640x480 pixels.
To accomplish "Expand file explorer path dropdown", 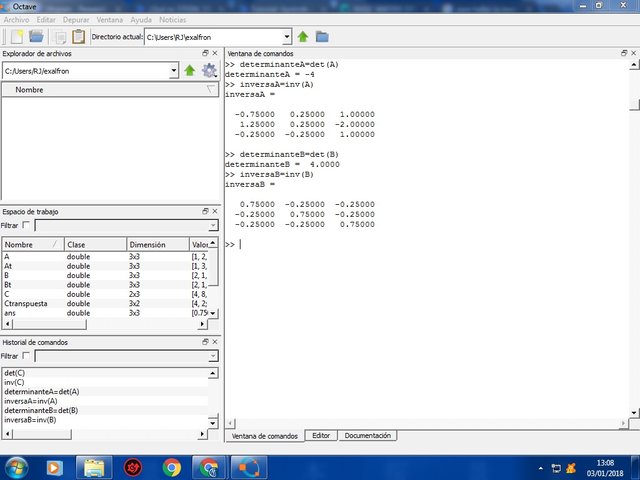I will tap(174, 71).
